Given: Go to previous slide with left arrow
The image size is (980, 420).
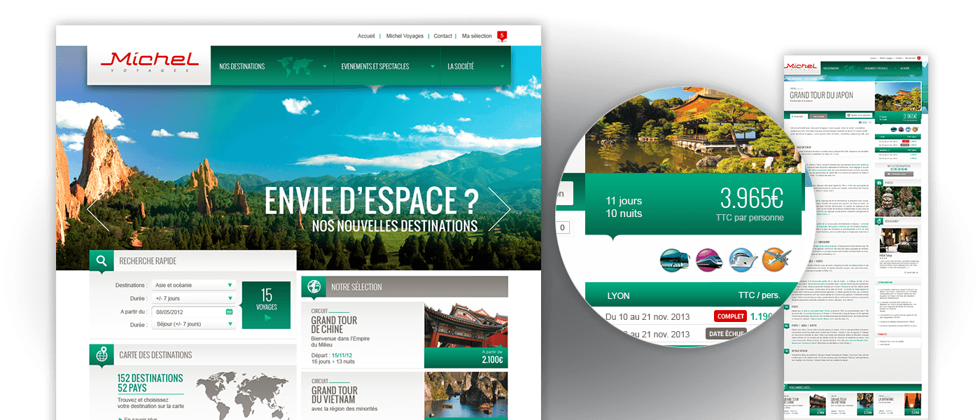Looking at the screenshot, I should [x=97, y=209].
